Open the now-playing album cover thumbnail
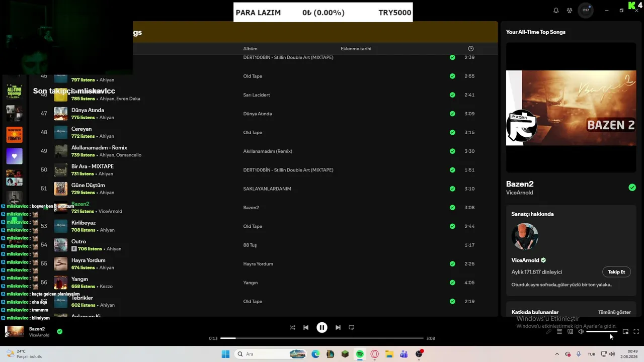 coord(14,331)
